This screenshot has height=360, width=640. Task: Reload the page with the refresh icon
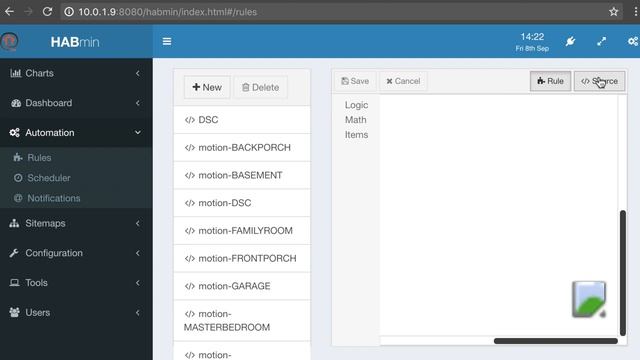click(x=47, y=11)
